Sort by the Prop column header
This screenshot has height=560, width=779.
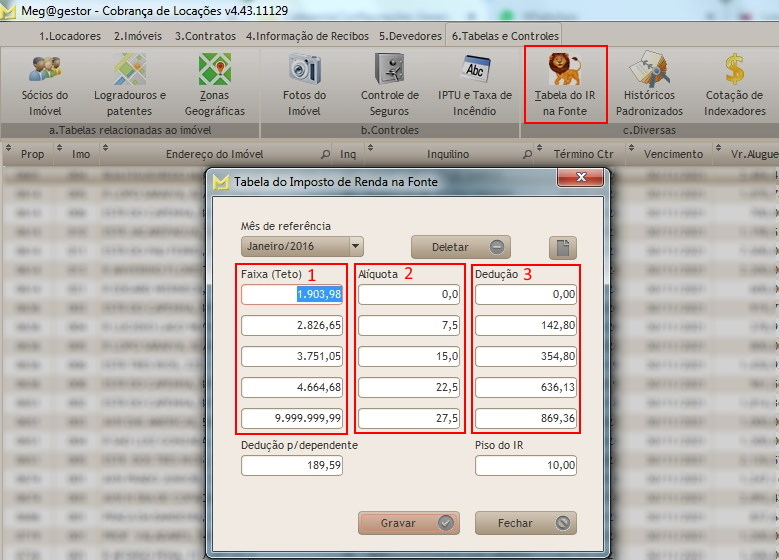[33, 155]
